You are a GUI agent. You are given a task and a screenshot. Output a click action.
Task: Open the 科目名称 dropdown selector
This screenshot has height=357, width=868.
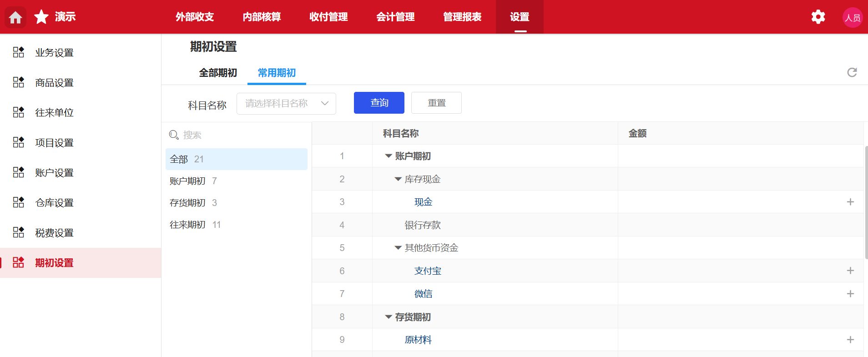[x=286, y=104]
